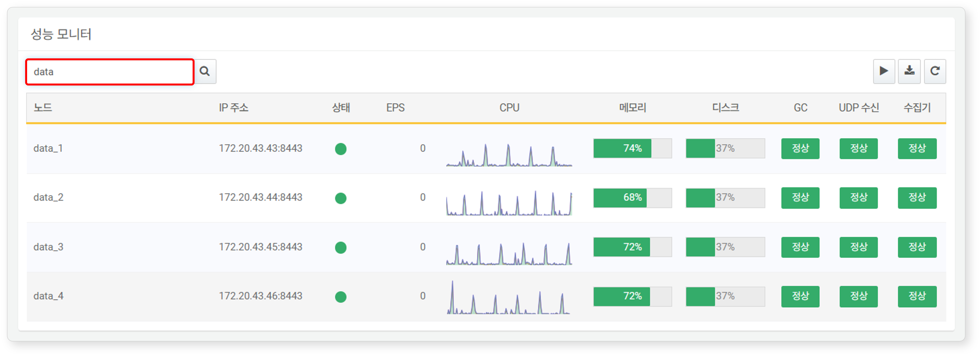Sort by the IP 주소 column header
Viewport: 980px width, 356px height.
[233, 108]
